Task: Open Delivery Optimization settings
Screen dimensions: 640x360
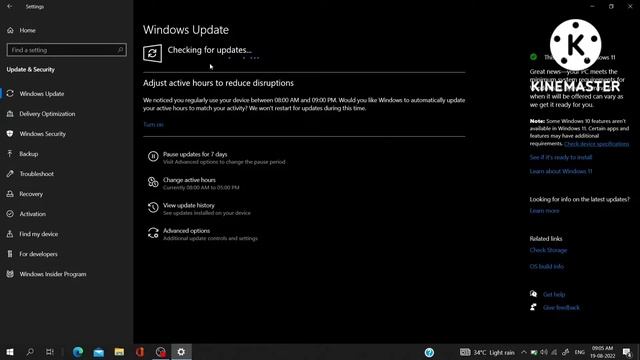Action: tap(47, 114)
